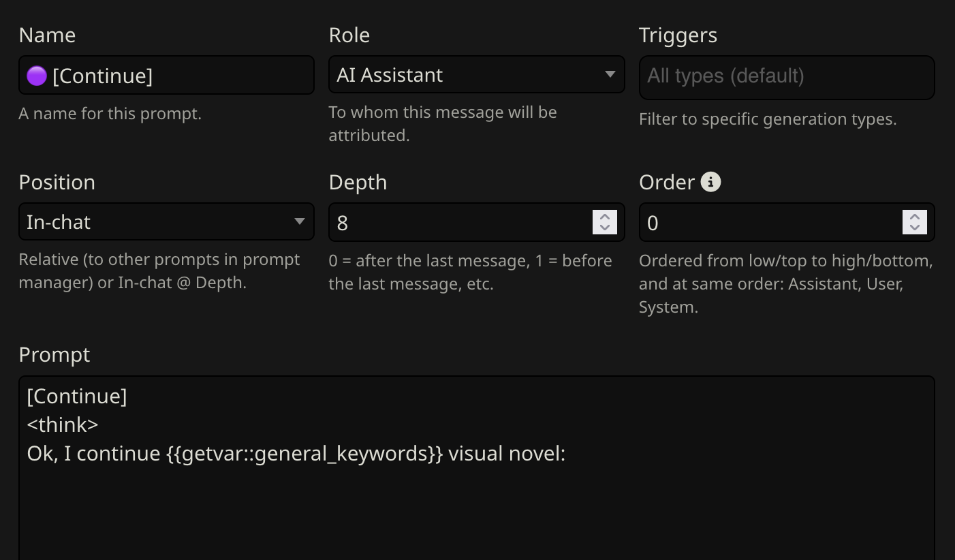The width and height of the screenshot is (955, 560).
Task: Click the Prompt section label
Action: pos(54,355)
